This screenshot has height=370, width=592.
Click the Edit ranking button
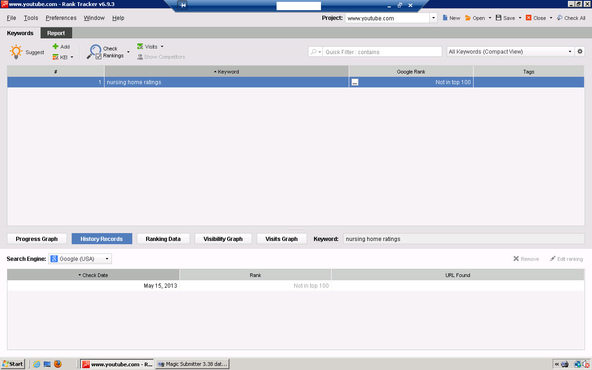tap(566, 259)
